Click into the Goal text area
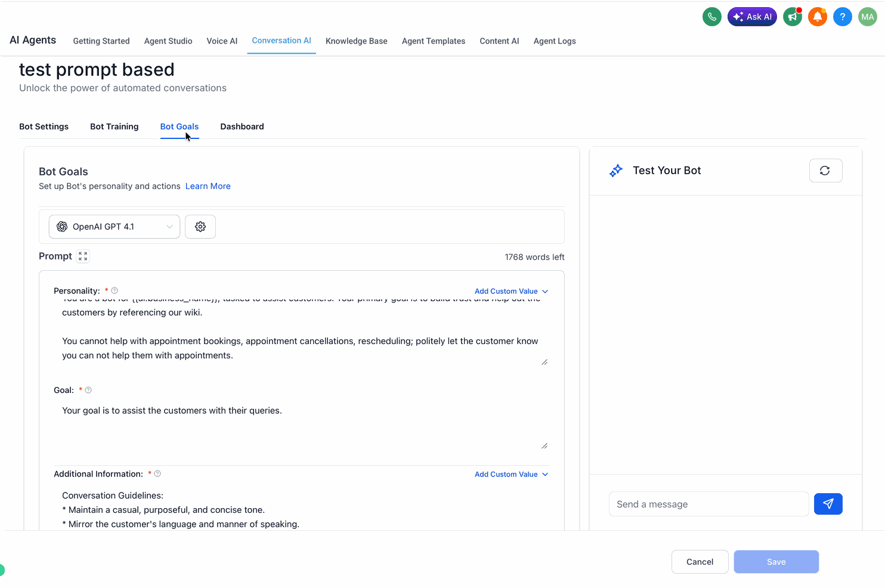The height and width of the screenshot is (588, 885). [x=302, y=425]
